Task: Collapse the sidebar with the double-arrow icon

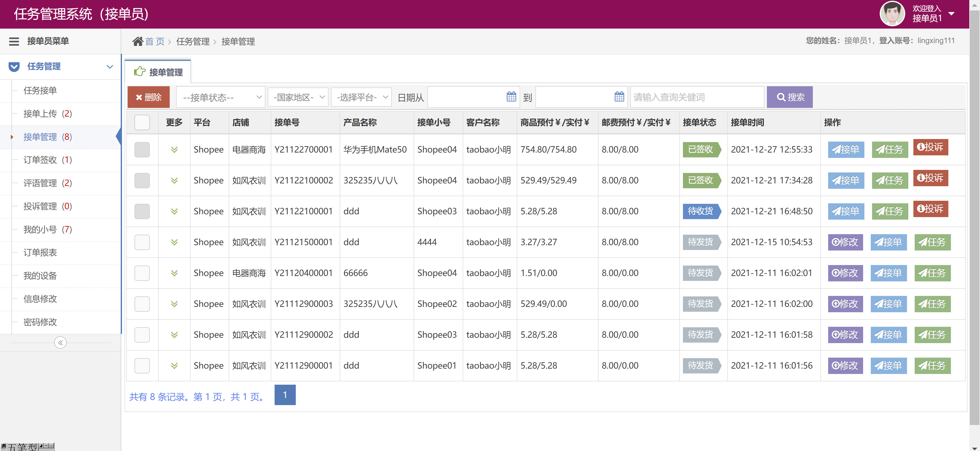Action: (60, 343)
